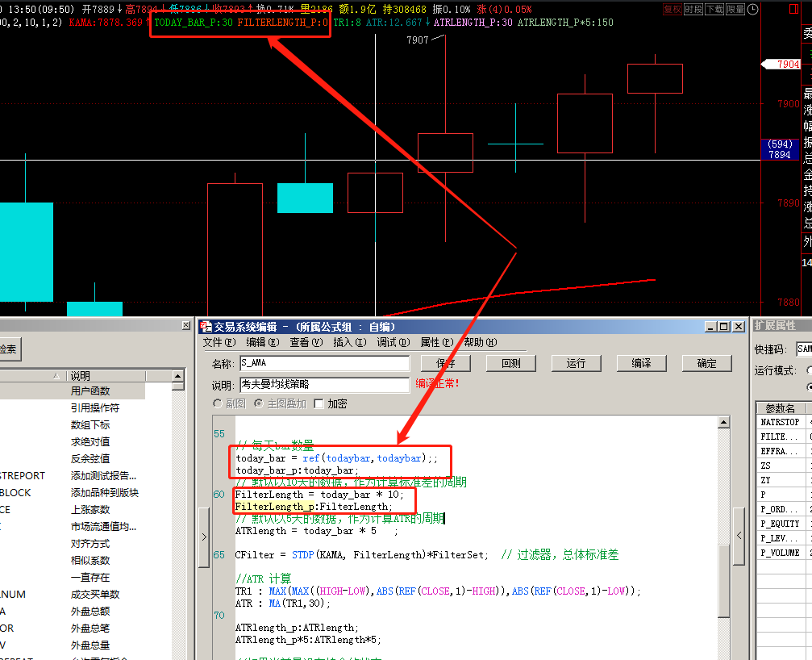
Task: Click the function list scrollbar up arrow
Action: (178, 376)
